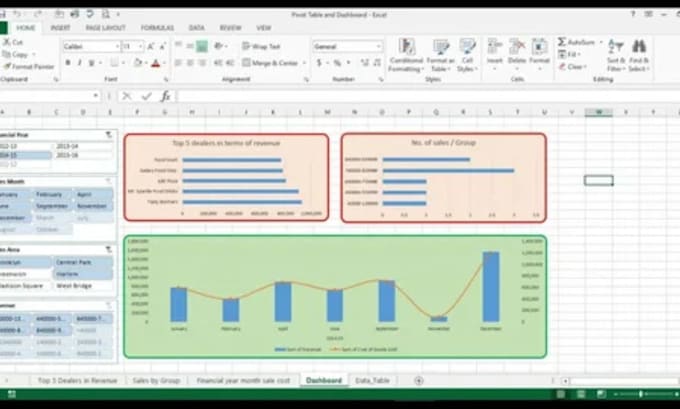The image size is (680, 409).
Task: Click the Wrap Text button
Action: pyautogui.click(x=261, y=46)
